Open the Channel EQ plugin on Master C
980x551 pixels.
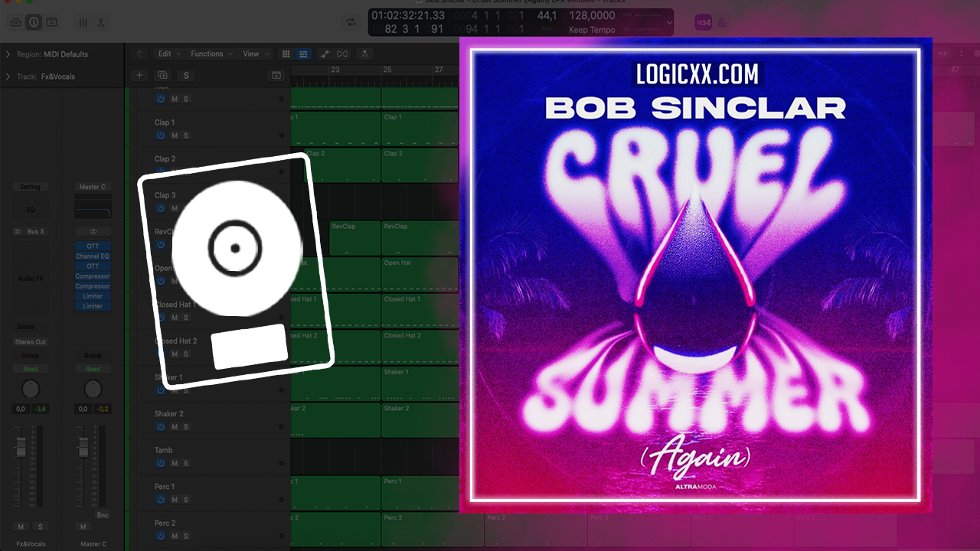(x=93, y=256)
